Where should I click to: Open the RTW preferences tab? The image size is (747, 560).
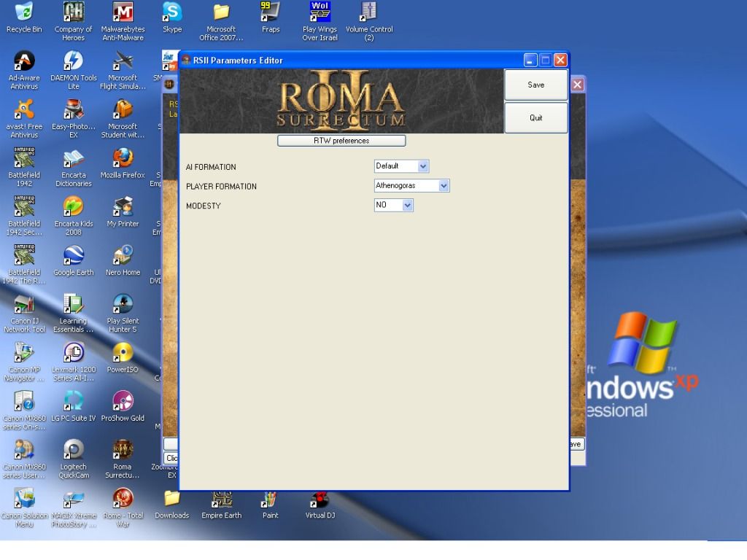click(x=341, y=141)
